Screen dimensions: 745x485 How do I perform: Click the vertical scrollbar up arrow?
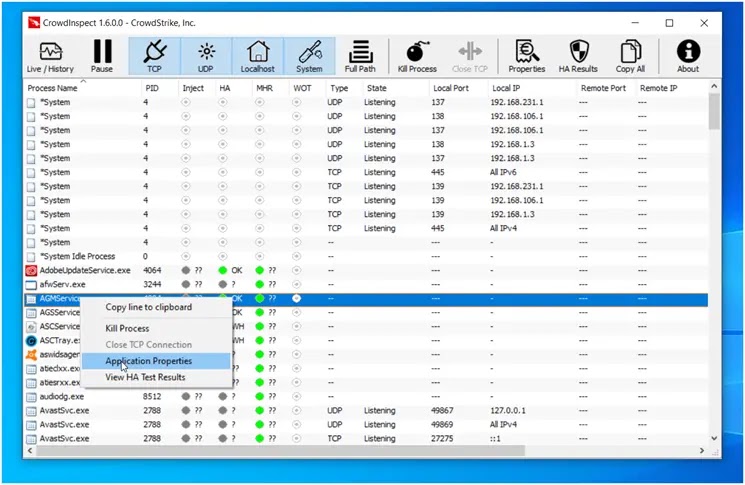pyautogui.click(x=714, y=86)
